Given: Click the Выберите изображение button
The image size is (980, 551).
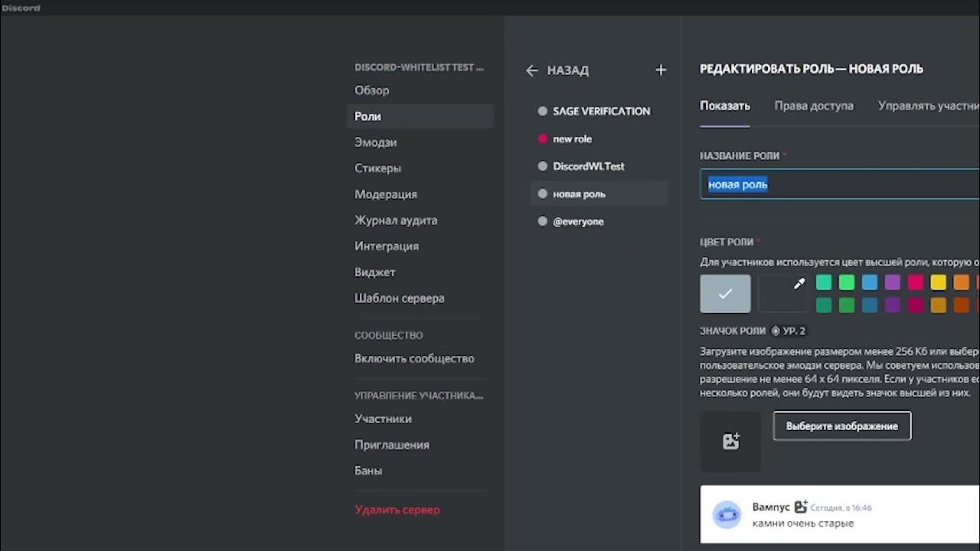Looking at the screenshot, I should coord(841,426).
